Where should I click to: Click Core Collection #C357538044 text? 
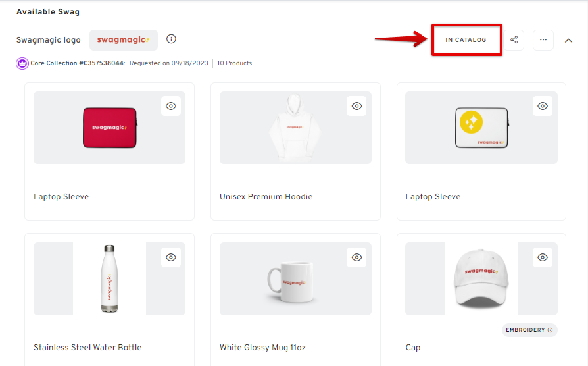(x=78, y=63)
